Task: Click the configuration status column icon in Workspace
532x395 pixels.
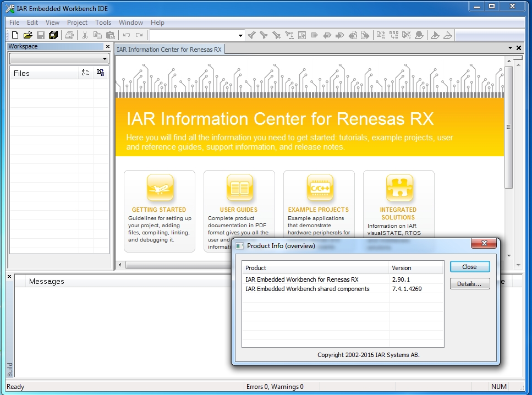Action: [85, 72]
